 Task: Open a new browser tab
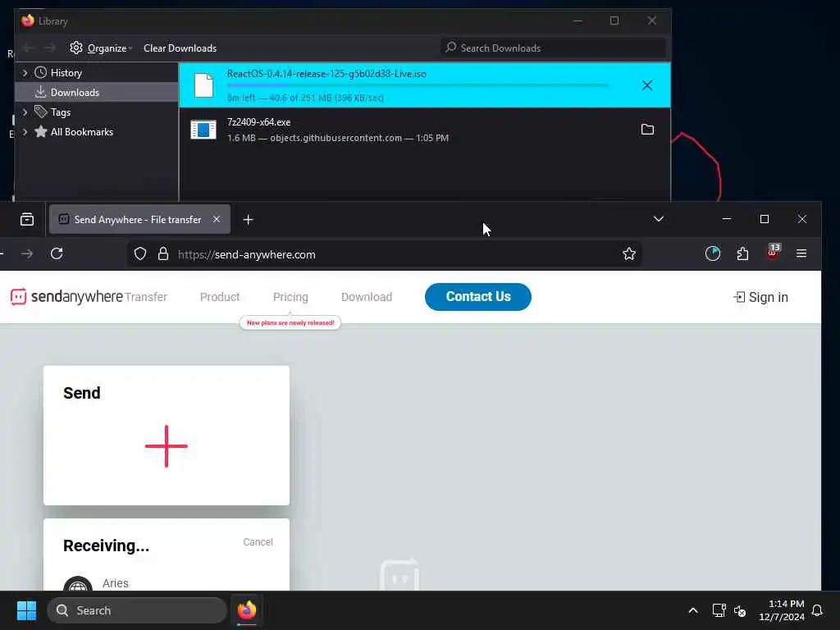click(x=248, y=220)
